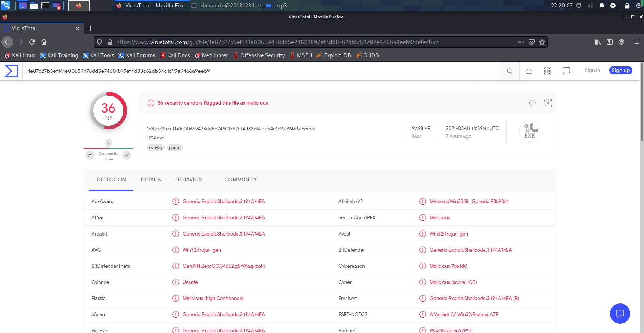Launch the file manager from the panel
Viewport: 644px width, 333px height.
pos(34,6)
